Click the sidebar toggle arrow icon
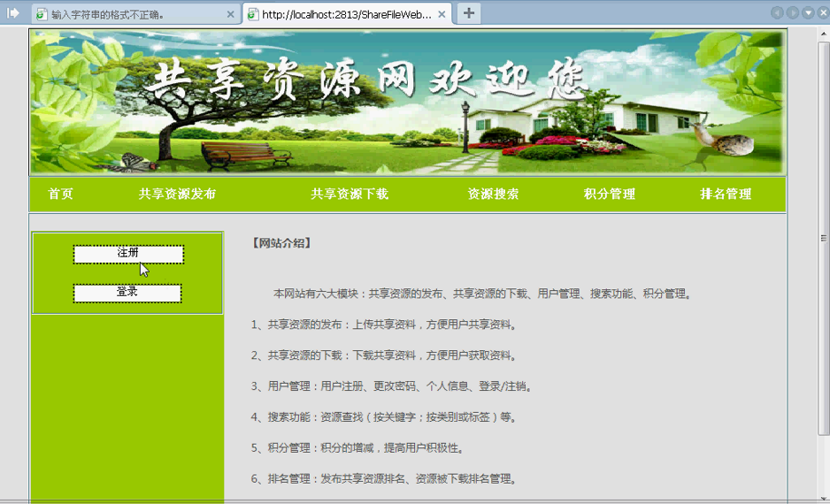Image resolution: width=830 pixels, height=504 pixels. [12, 12]
